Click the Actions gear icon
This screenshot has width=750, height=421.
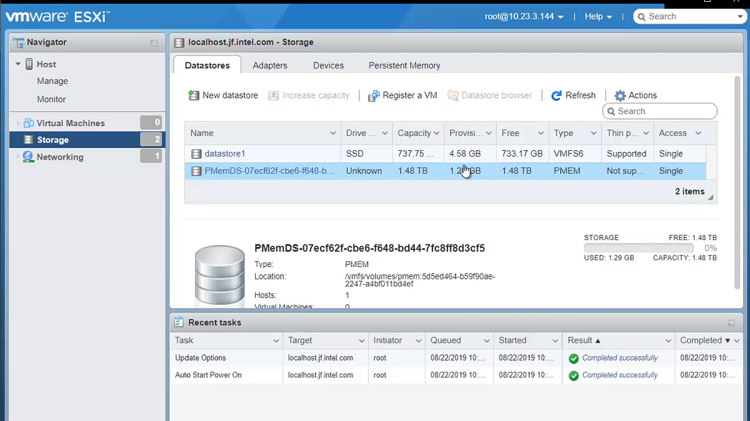(620, 96)
